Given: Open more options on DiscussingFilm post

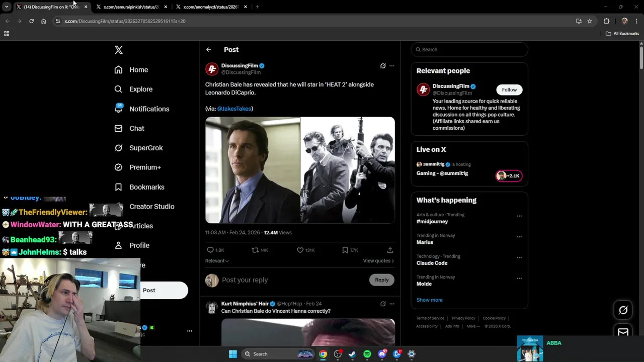Looking at the screenshot, I should pyautogui.click(x=392, y=66).
